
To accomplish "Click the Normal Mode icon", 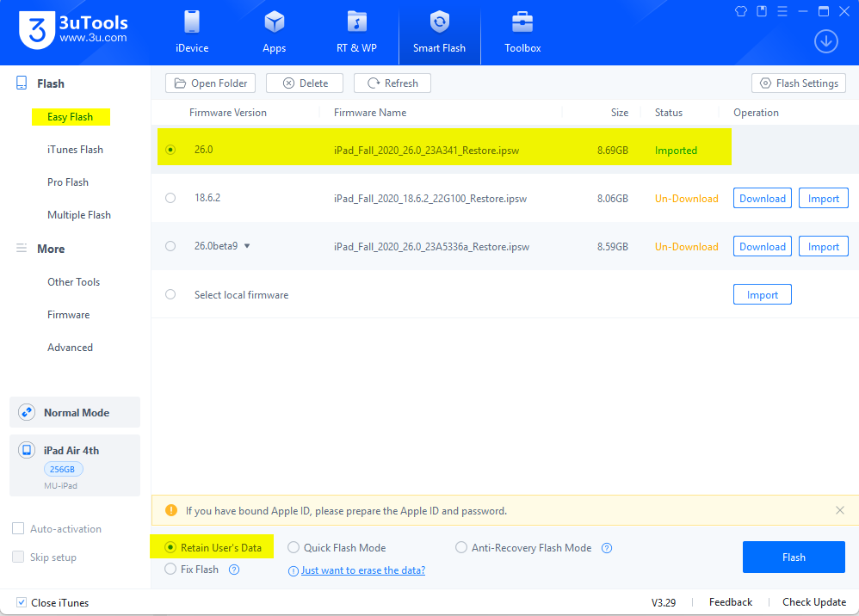I will pyautogui.click(x=27, y=412).
